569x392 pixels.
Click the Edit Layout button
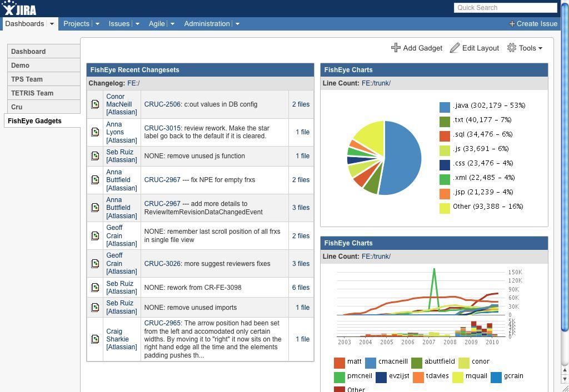tap(475, 48)
